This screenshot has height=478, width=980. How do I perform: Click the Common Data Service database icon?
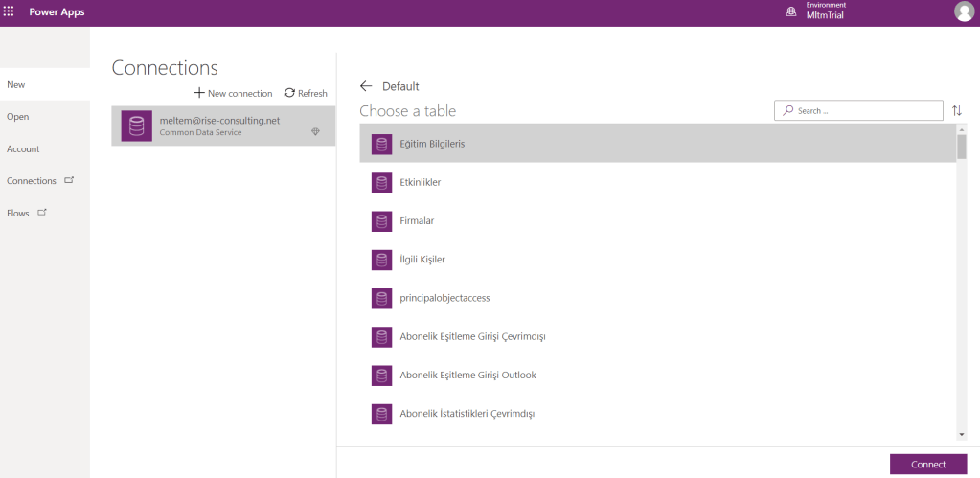click(136, 126)
